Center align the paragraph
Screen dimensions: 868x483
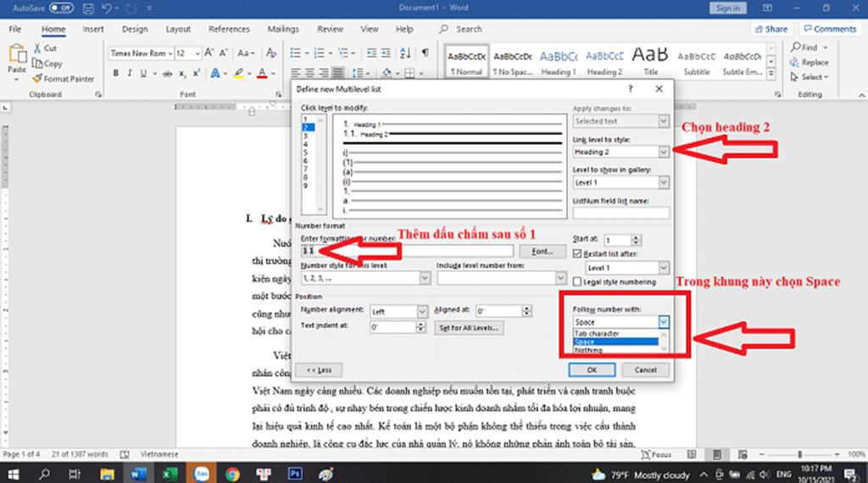tap(309, 73)
